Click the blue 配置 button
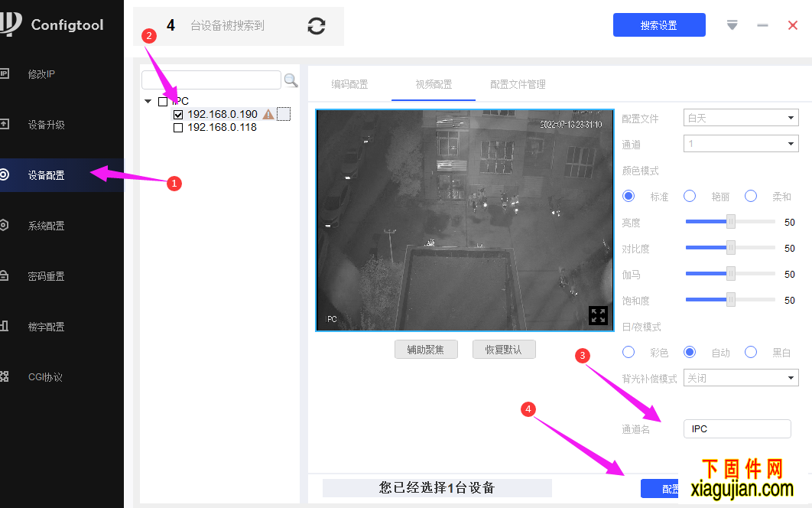Image resolution: width=812 pixels, height=508 pixels. [x=661, y=488]
